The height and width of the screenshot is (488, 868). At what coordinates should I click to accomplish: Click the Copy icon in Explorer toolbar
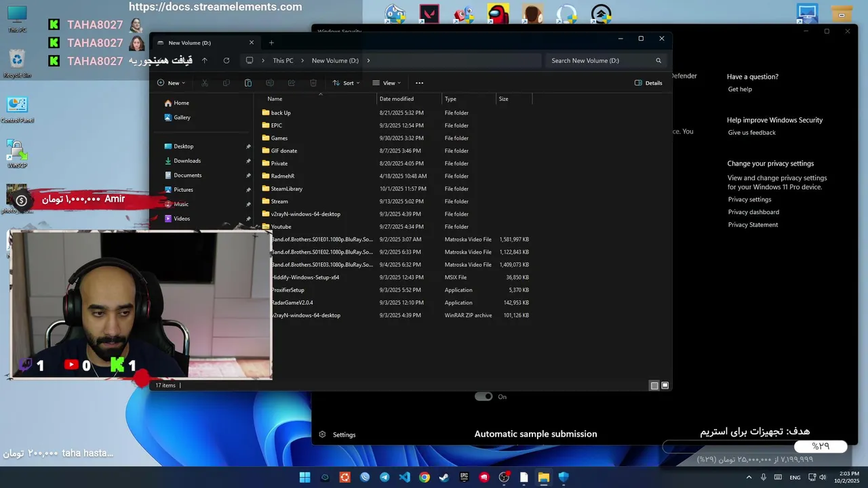[226, 83]
